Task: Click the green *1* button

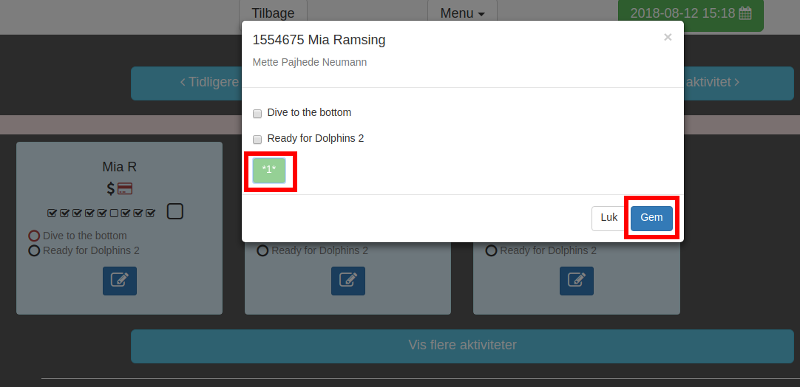Action: pos(269,171)
